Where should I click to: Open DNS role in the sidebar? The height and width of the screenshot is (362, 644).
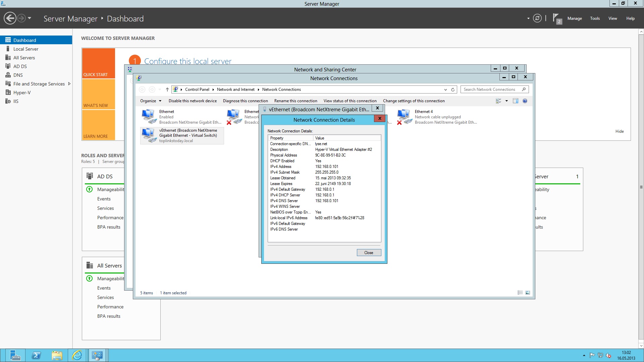[36, 75]
